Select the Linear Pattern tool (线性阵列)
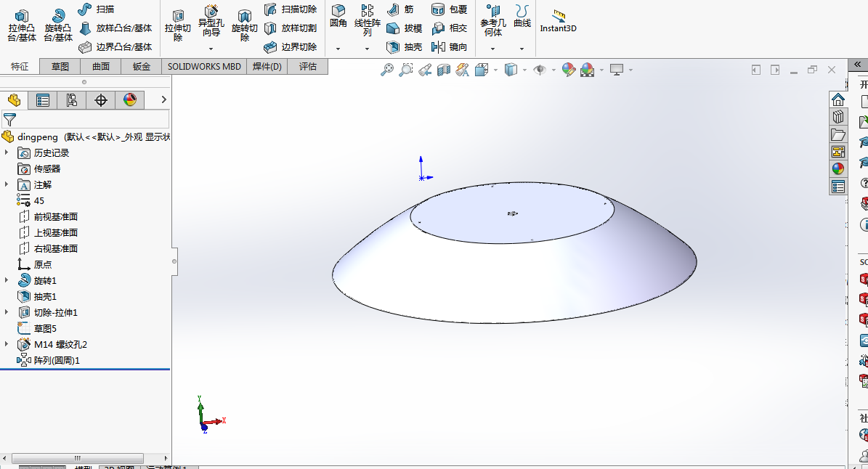 tap(367, 21)
